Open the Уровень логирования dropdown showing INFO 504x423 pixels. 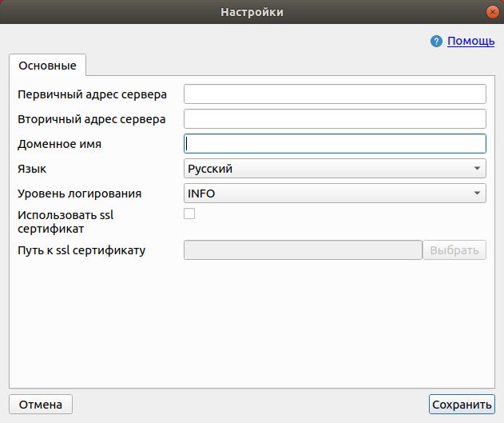pyautogui.click(x=335, y=194)
